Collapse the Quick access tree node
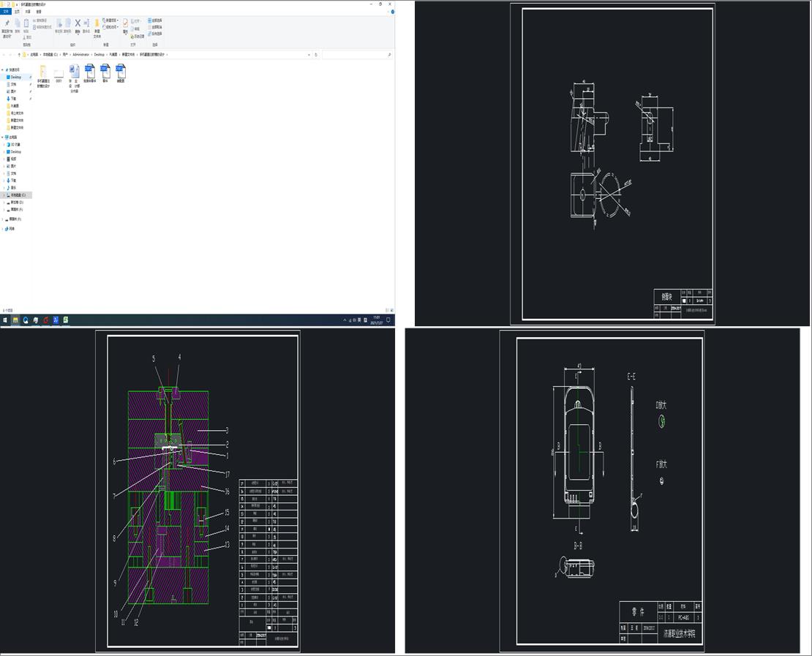Viewport: 812px width, 656px height. click(3, 69)
